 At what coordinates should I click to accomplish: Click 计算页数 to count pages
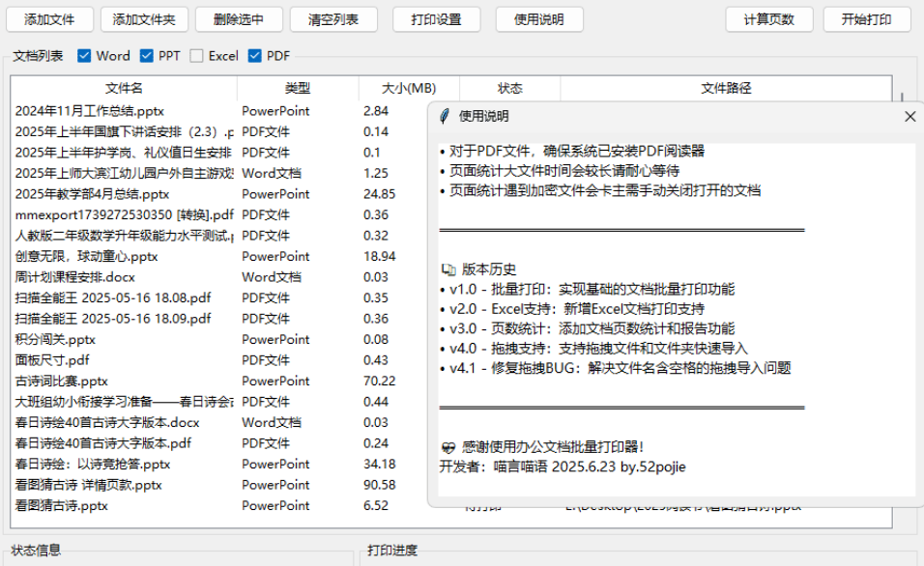click(x=769, y=19)
